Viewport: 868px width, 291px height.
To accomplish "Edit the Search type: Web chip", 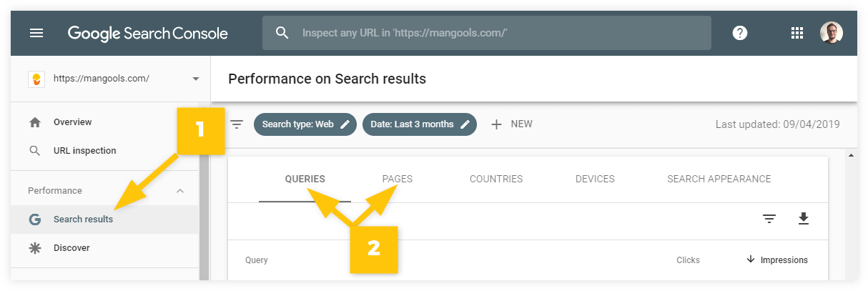I will tap(305, 124).
